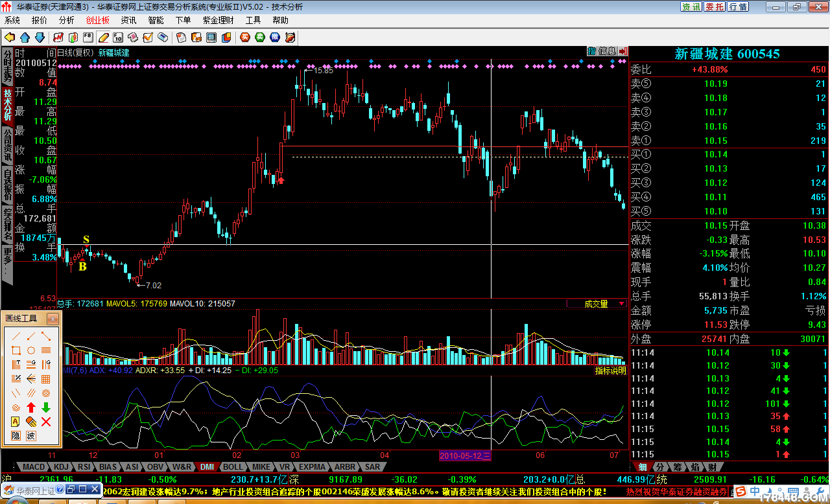830x504 pixels.
Task: Click the blue up arrow toolbar icon
Action: (25, 38)
